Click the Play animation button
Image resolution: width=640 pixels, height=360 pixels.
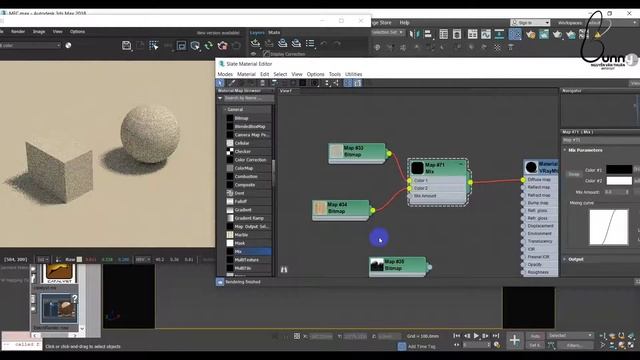coord(476,336)
